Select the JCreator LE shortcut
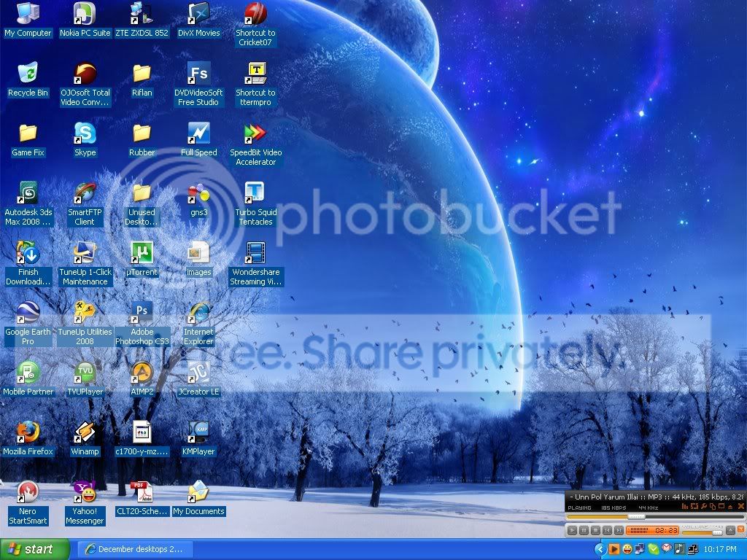747x560 pixels. coord(198,379)
